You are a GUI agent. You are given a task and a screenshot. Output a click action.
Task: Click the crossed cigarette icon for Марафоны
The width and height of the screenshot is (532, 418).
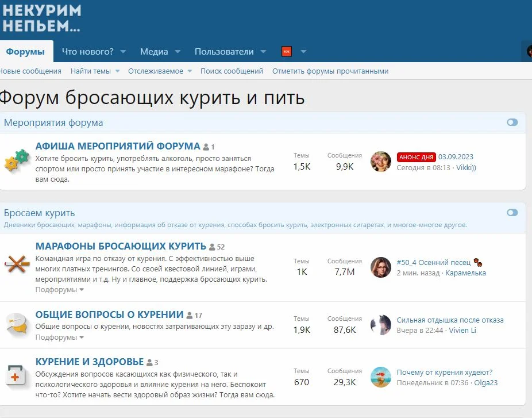pos(17,264)
